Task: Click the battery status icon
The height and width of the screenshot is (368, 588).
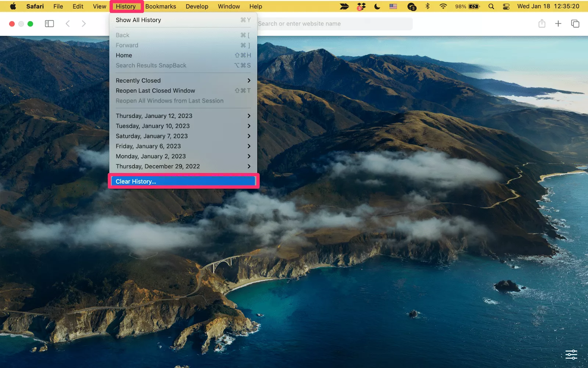Action: click(x=474, y=6)
